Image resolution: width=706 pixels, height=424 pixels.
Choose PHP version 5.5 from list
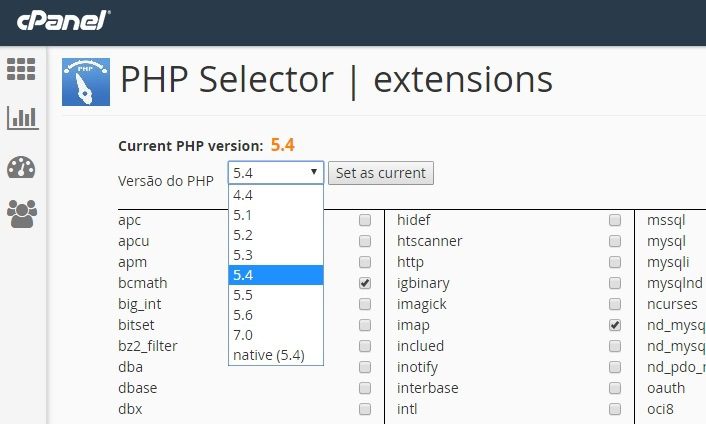coord(276,295)
